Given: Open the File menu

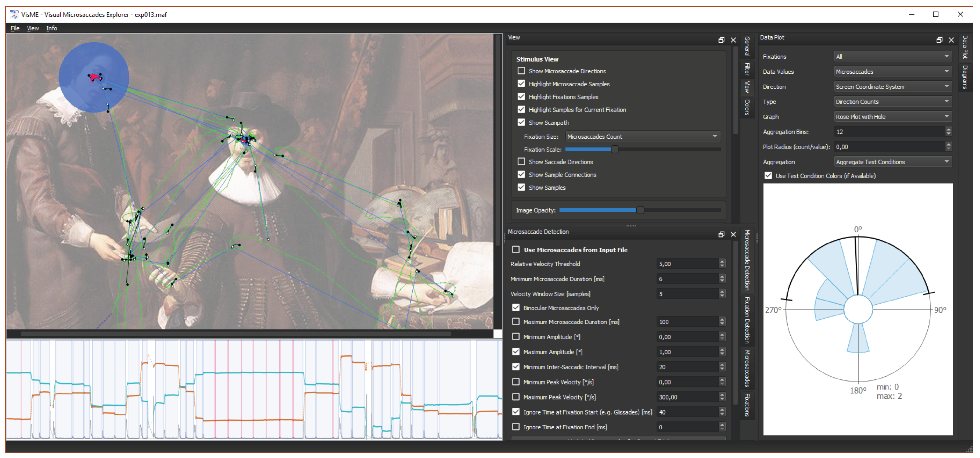Looking at the screenshot, I should pos(15,28).
